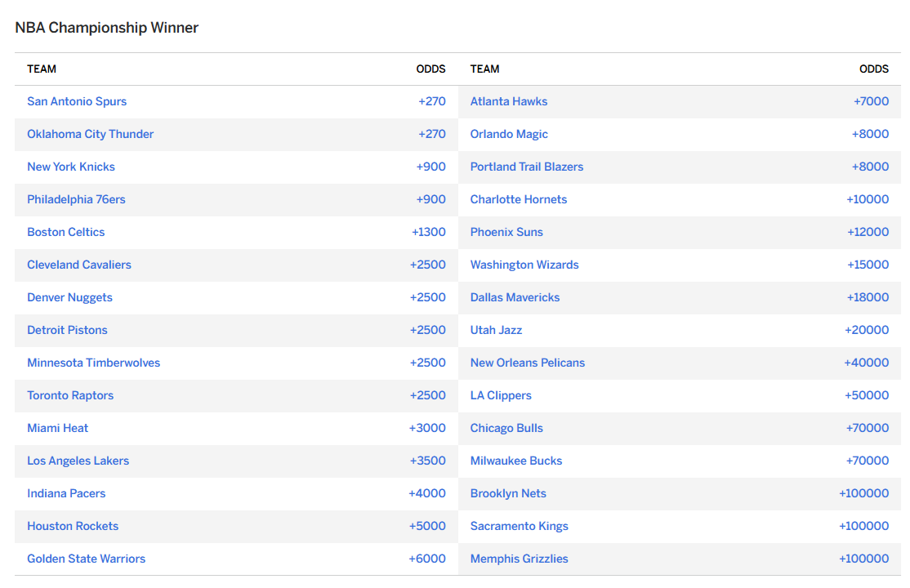910x588 pixels.
Task: Click the Dallas Mavericks link
Action: pyautogui.click(x=515, y=298)
